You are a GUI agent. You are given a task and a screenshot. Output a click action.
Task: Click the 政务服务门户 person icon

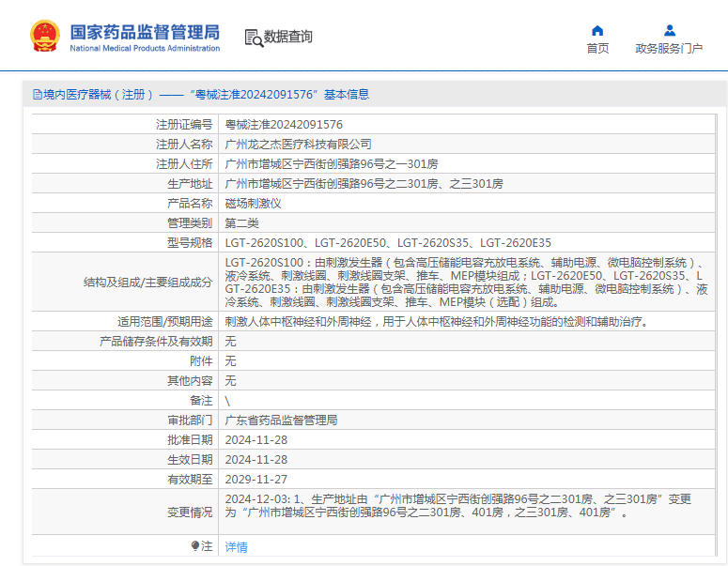[670, 31]
